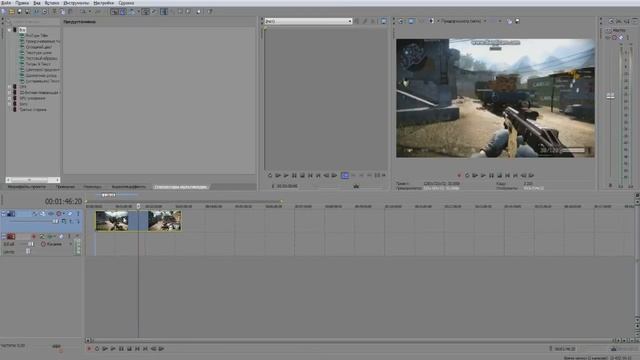This screenshot has height=360, width=640.
Task: Click the external monitor preview icon
Action: pyautogui.click(x=411, y=21)
